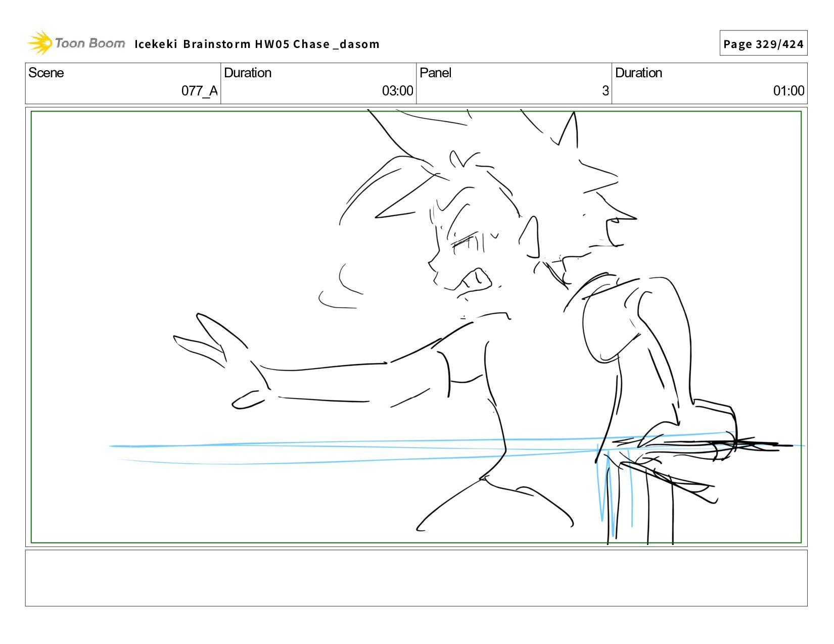Select scene value '077_A'
834x644 pixels.
pyautogui.click(x=199, y=91)
